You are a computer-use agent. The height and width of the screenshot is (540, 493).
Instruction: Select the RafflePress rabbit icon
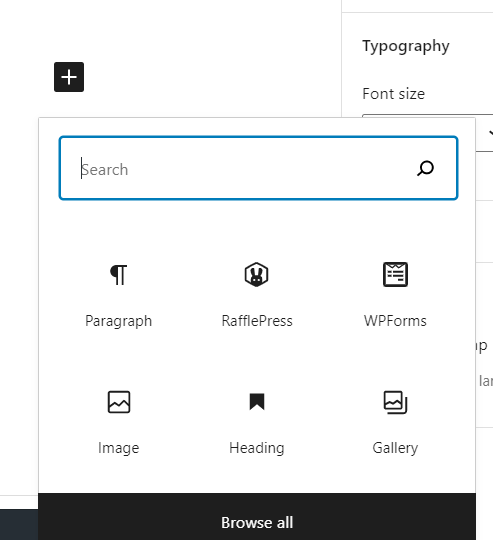pyautogui.click(x=256, y=274)
